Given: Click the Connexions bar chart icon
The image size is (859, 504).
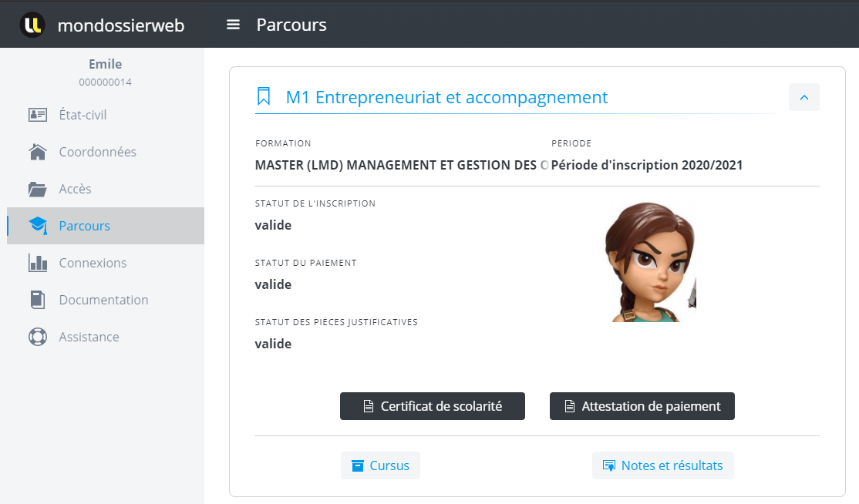Looking at the screenshot, I should click(x=38, y=263).
